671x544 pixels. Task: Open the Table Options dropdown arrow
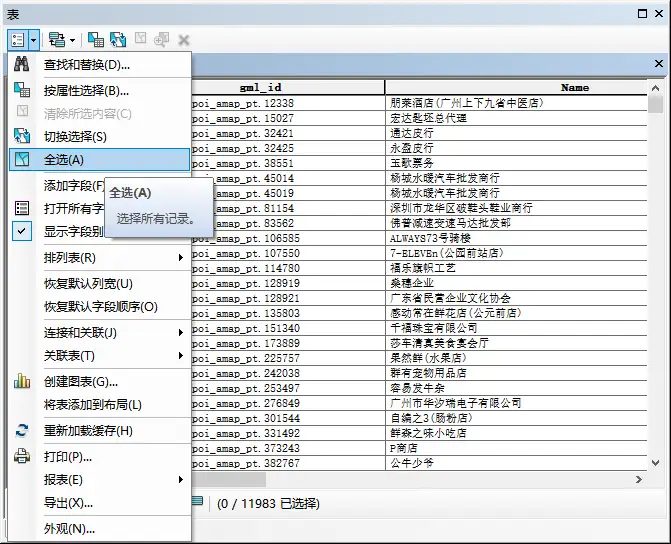[x=33, y=40]
